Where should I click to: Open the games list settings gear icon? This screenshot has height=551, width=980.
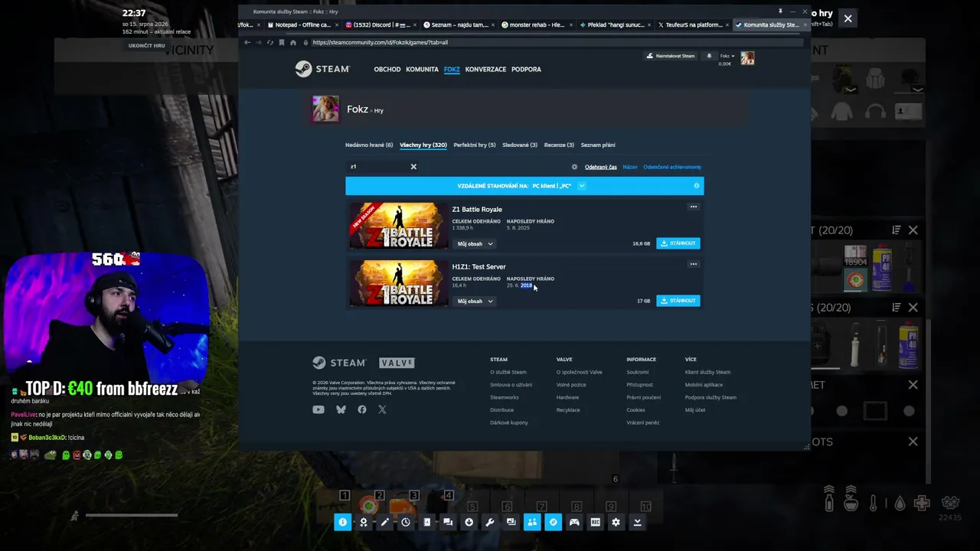[574, 167]
